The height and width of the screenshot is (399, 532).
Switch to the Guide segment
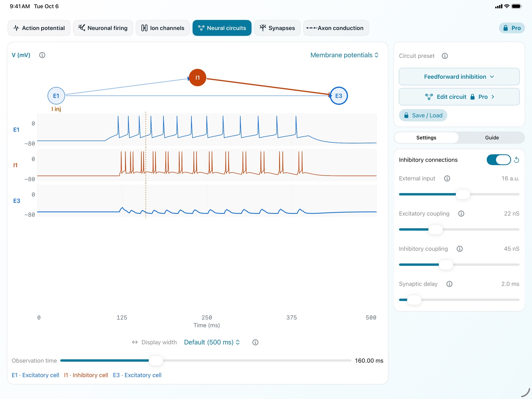pyautogui.click(x=492, y=138)
